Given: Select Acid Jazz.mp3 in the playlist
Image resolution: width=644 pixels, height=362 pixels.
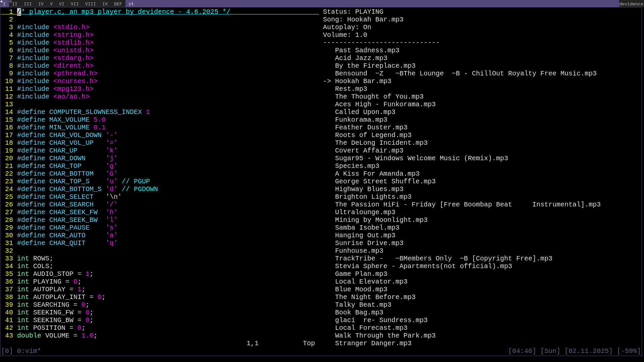Looking at the screenshot, I should (361, 58).
